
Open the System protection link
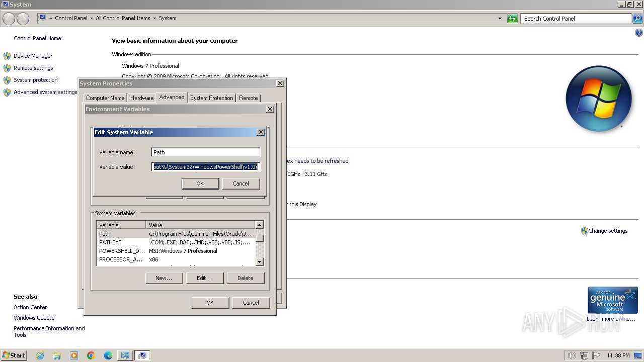pyautogui.click(x=36, y=80)
